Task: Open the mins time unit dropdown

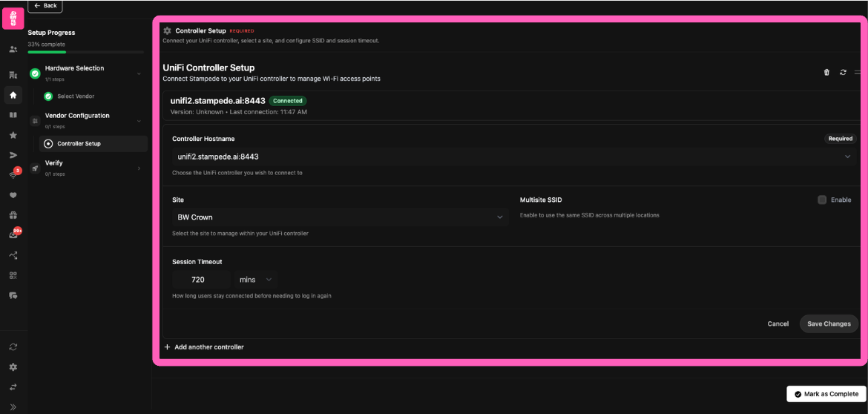Action: tap(256, 280)
